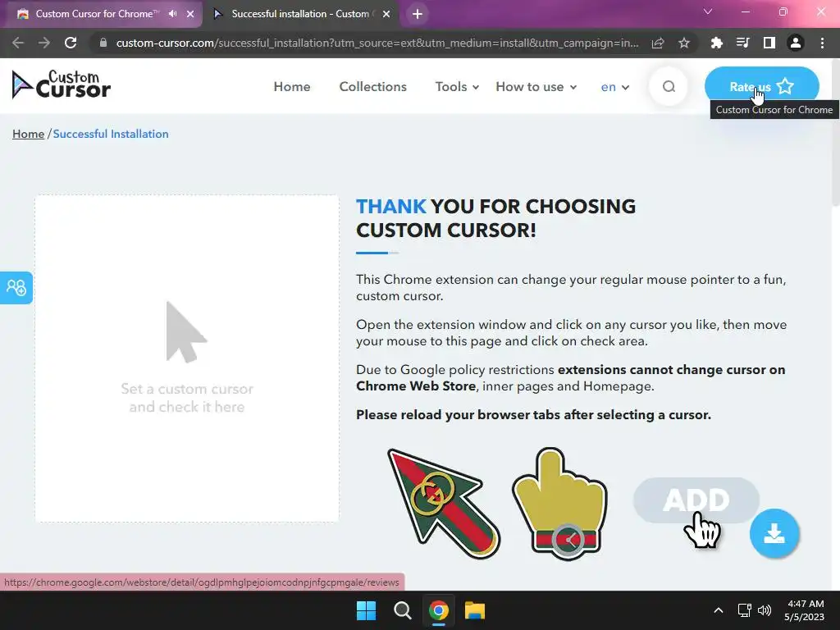Toggle Chrome side panel icon
This screenshot has width=840, height=630.
(x=769, y=43)
